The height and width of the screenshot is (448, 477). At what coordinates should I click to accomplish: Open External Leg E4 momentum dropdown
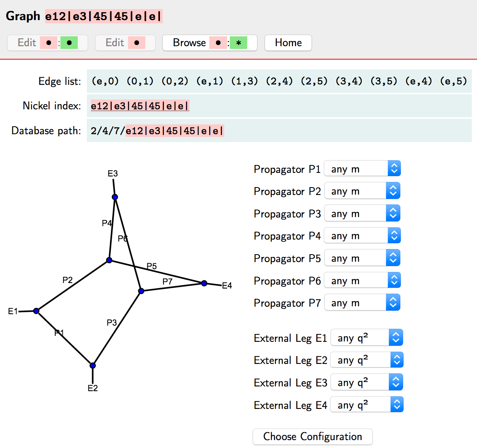(x=366, y=405)
